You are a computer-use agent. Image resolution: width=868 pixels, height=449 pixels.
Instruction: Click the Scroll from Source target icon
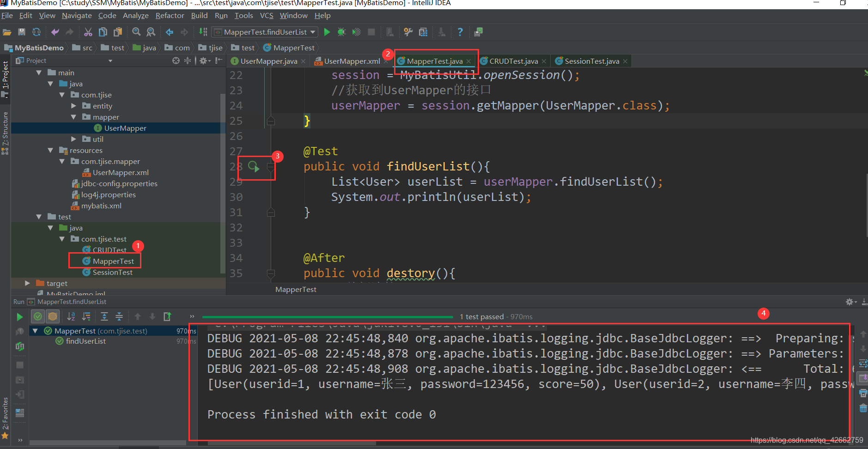pyautogui.click(x=176, y=61)
